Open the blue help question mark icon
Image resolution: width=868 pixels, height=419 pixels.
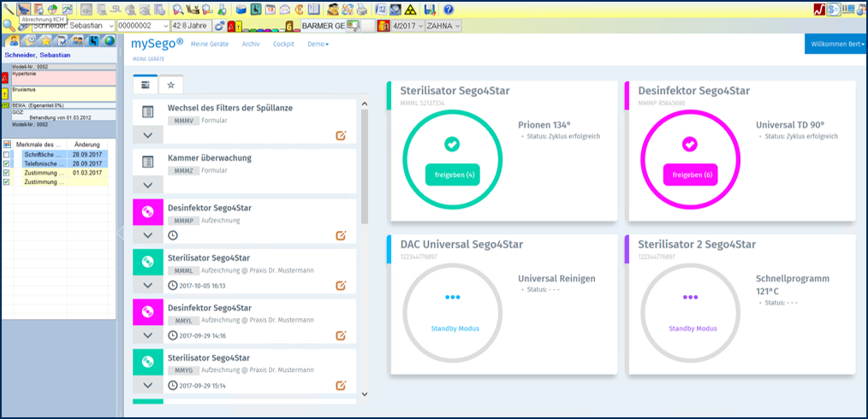(x=449, y=9)
